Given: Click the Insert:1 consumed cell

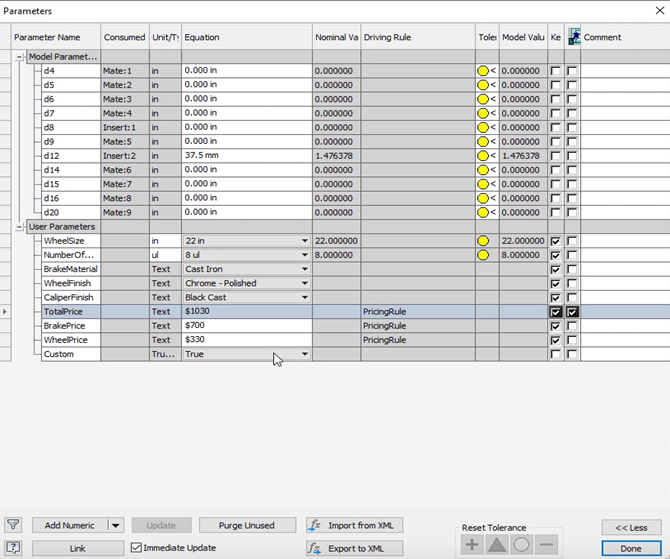Looking at the screenshot, I should [x=125, y=127].
